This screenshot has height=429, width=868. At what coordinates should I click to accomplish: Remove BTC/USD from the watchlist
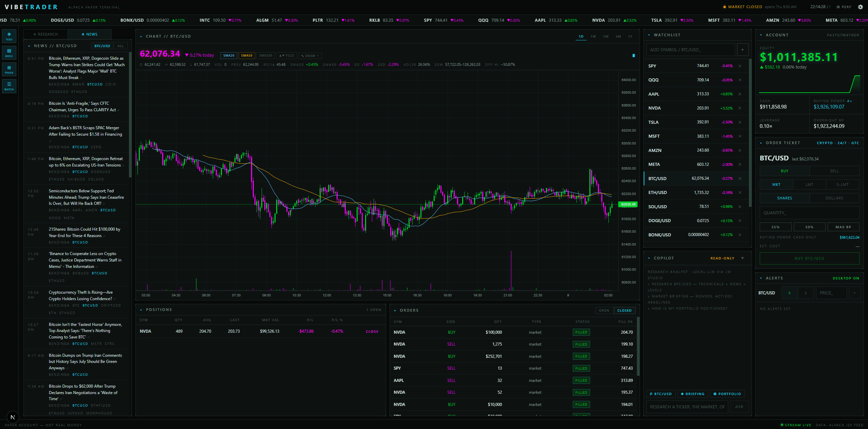[740, 178]
